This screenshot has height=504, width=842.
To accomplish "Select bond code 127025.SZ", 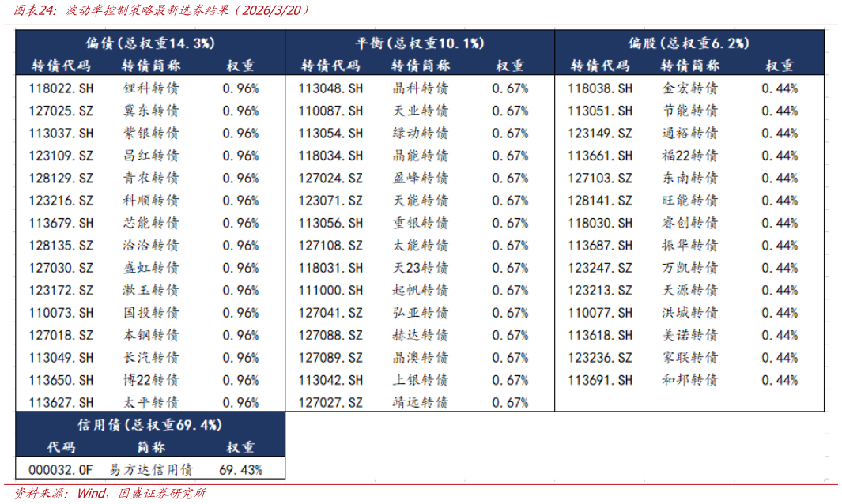I will (61, 111).
